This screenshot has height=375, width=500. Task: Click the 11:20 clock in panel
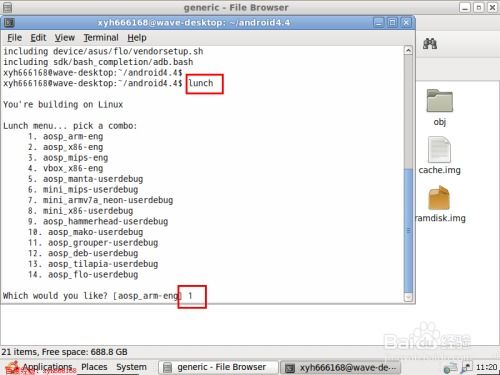point(486,367)
